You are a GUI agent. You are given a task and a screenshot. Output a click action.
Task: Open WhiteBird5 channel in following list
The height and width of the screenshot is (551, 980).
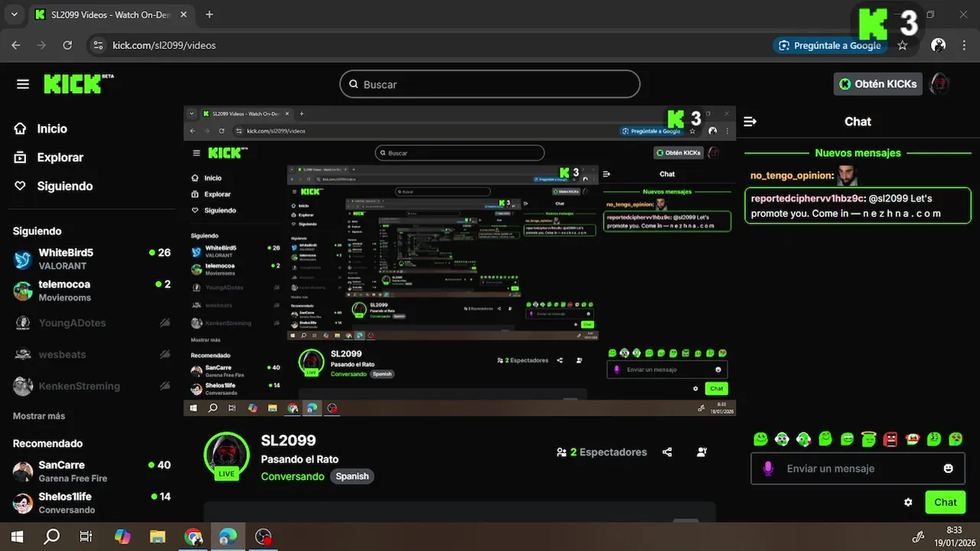click(x=92, y=259)
